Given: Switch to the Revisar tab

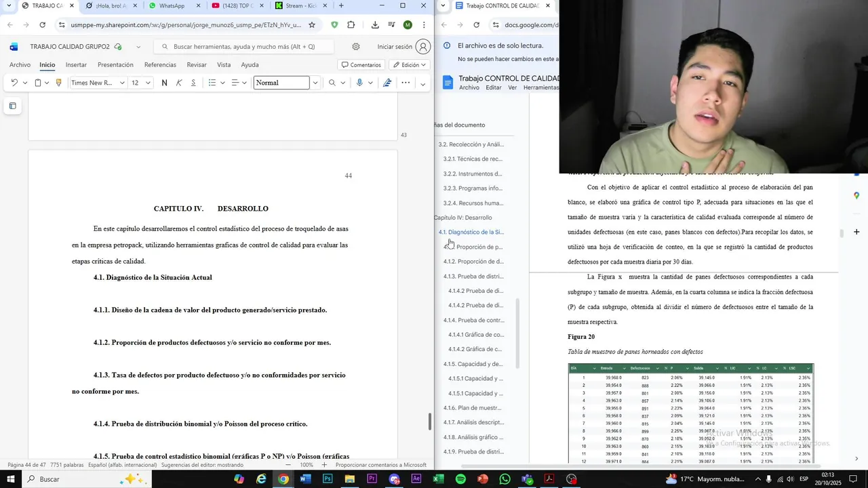Looking at the screenshot, I should pos(197,65).
